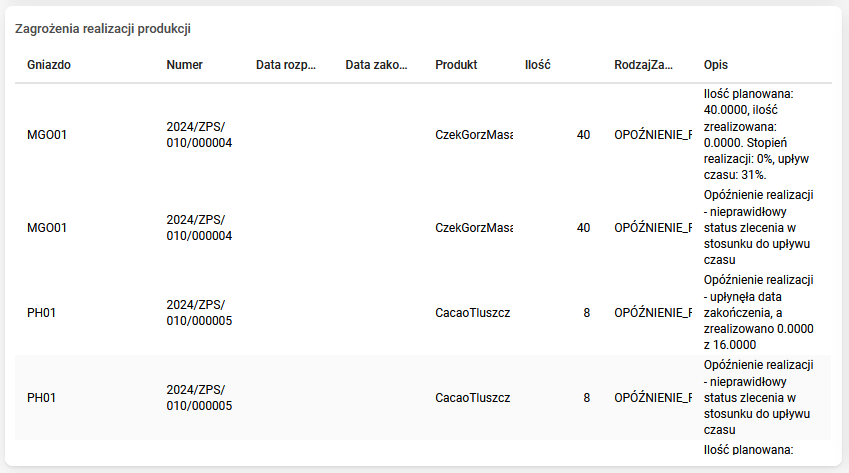Click the Data zako… column header
Viewport: 849px width, 473px height.
(x=376, y=65)
